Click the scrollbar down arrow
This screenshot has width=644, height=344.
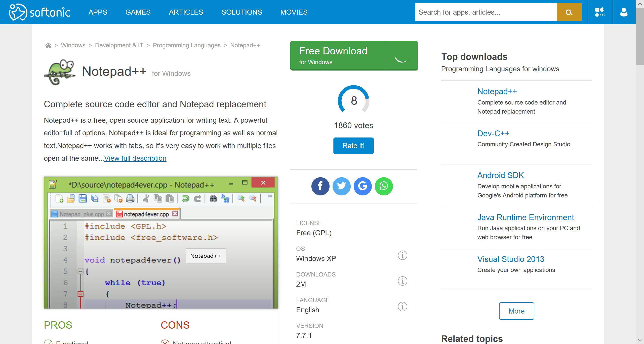(640, 340)
